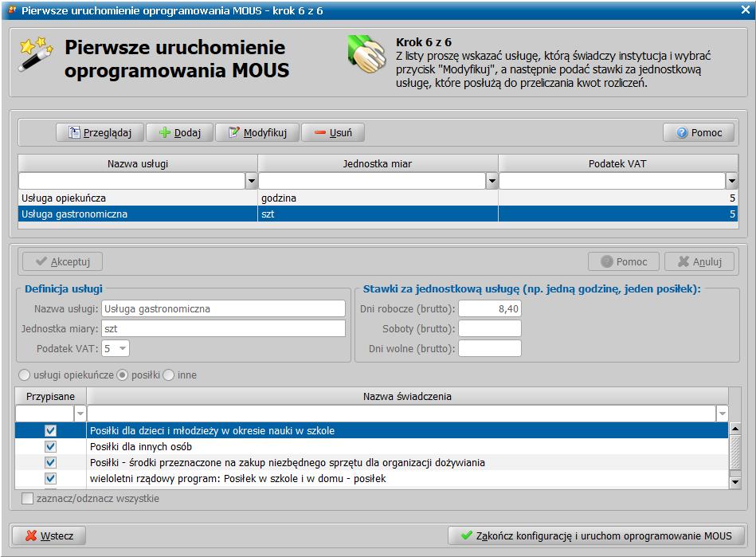Select row Posiłki dla dzieci i młodzieży w okresie nauki
Image resolution: width=756 pixels, height=557 pixels.
pyautogui.click(x=372, y=430)
